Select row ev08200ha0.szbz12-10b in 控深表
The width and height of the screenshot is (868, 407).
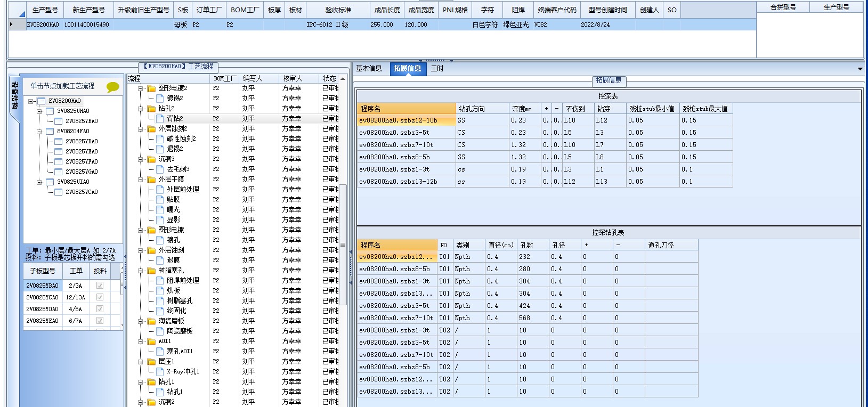pyautogui.click(x=545, y=120)
